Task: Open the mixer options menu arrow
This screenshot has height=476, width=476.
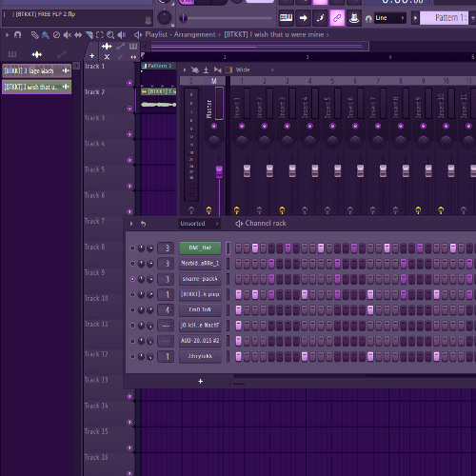Action: point(185,69)
